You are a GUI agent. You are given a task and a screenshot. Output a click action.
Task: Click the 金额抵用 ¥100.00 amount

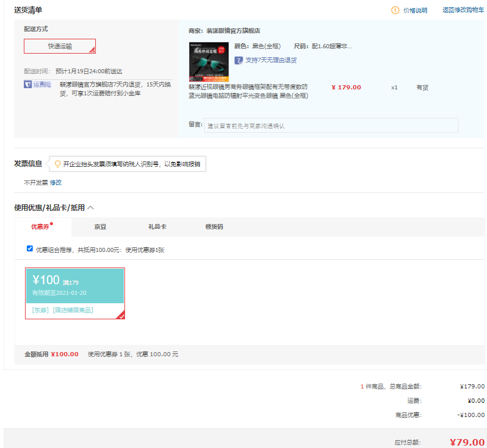coord(65,354)
